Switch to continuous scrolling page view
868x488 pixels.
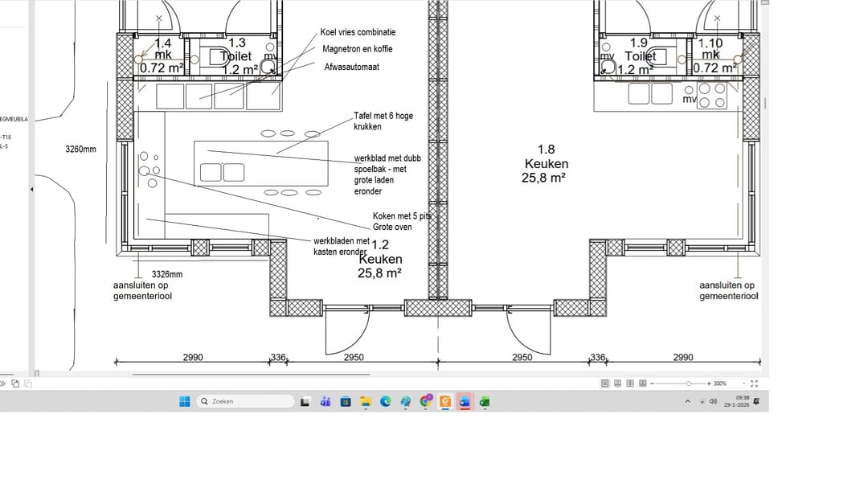pos(617,383)
